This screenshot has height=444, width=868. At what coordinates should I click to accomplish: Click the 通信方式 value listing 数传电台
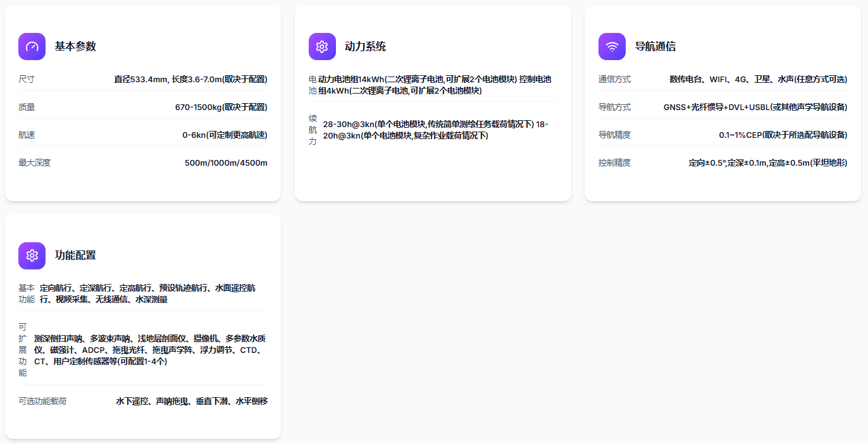(758, 79)
